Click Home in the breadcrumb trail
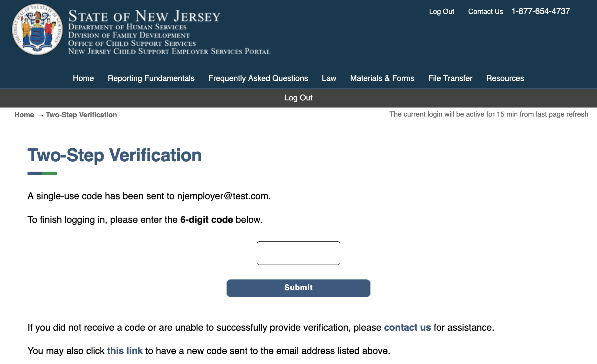597x364 pixels. click(24, 115)
